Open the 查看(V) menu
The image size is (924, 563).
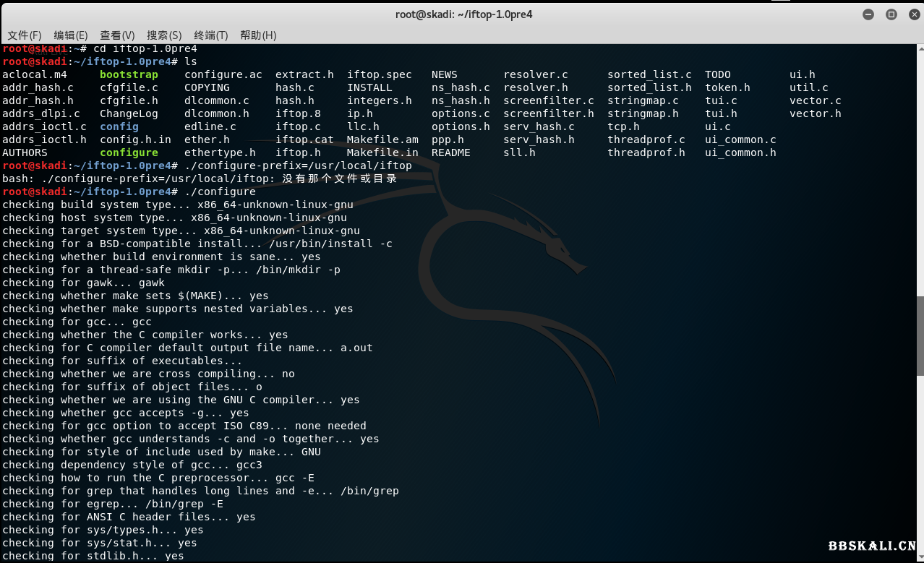pos(117,35)
